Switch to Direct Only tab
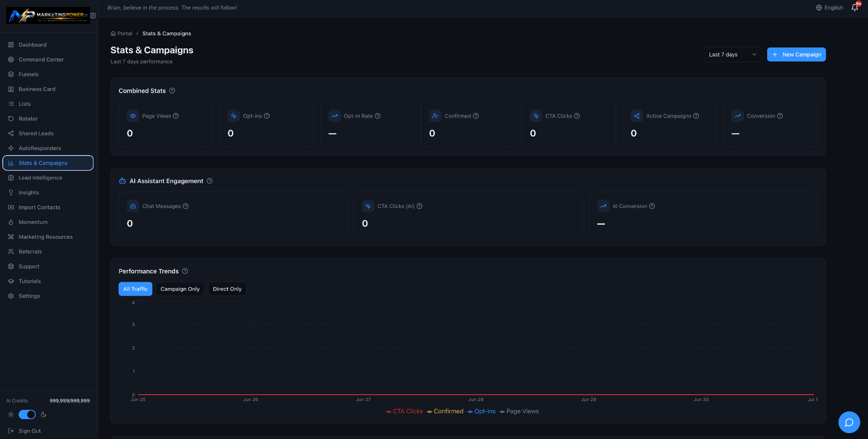 tap(227, 289)
